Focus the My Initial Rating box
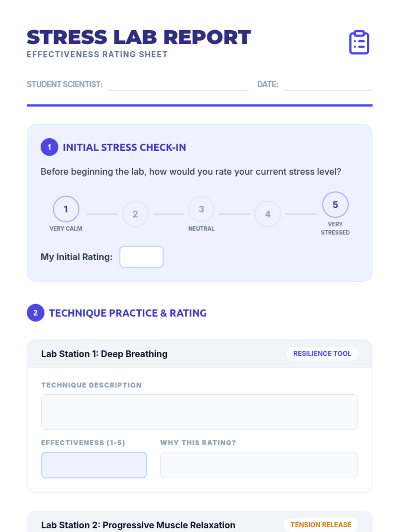399x532 pixels. pyautogui.click(x=141, y=257)
